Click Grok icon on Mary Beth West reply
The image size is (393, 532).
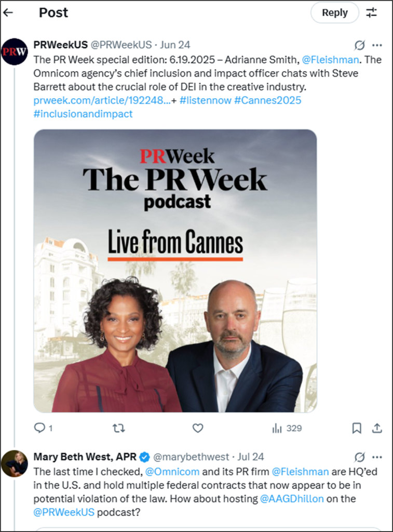point(360,457)
